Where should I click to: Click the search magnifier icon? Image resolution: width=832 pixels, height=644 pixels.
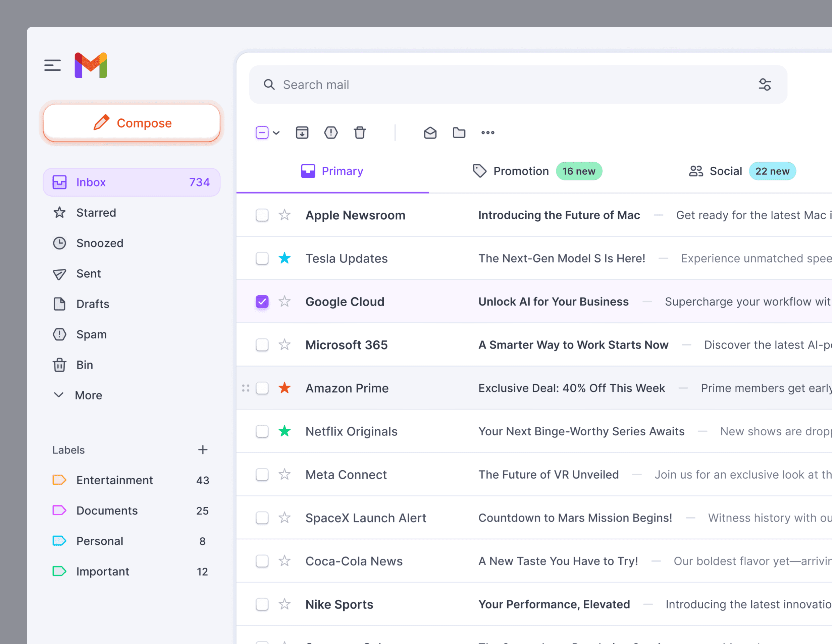tap(269, 85)
